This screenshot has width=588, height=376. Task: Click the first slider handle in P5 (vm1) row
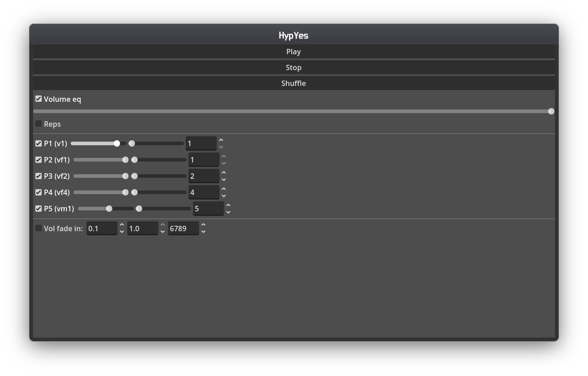[109, 209]
